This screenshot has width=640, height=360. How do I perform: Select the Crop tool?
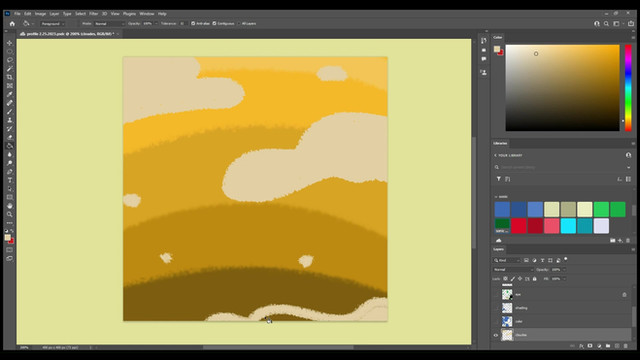9,77
